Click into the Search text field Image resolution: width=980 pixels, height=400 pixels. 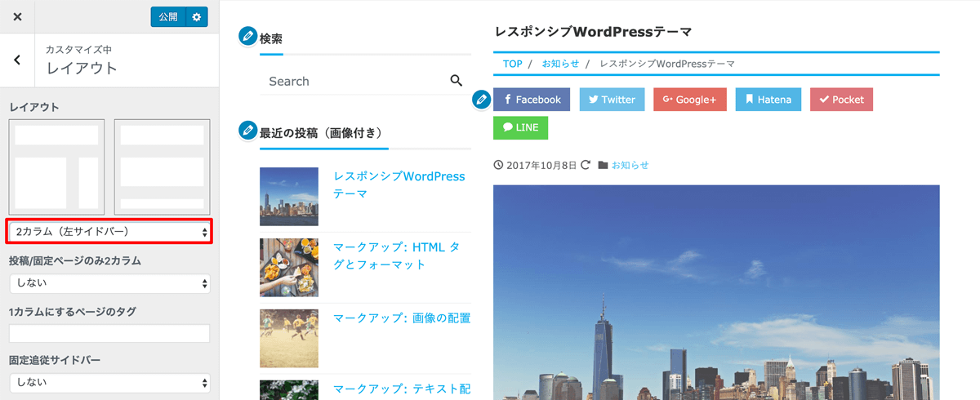click(x=354, y=81)
